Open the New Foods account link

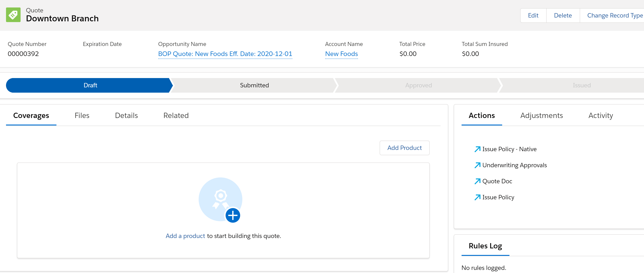pos(341,54)
